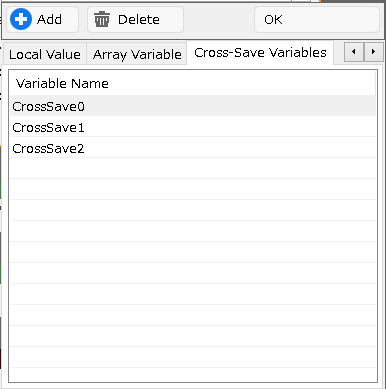Click the first empty row below CrossSave2
This screenshot has height=389, width=386.
(x=193, y=169)
